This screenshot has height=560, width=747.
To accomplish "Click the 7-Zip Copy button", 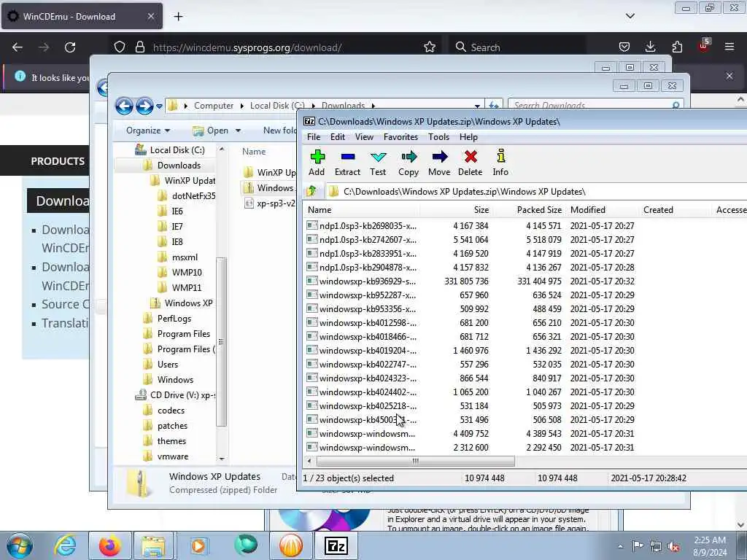I will pyautogui.click(x=409, y=163).
